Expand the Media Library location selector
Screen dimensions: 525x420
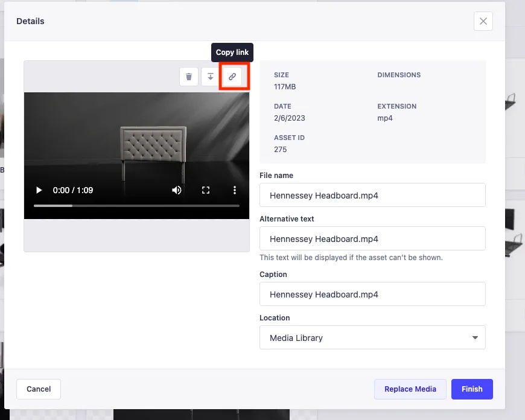click(x=475, y=337)
